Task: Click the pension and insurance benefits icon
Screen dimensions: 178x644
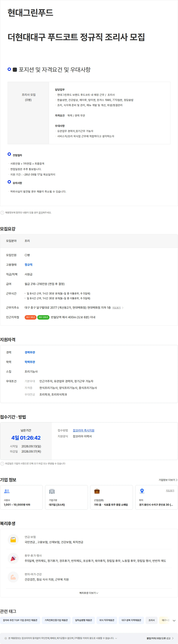Action: click(x=13, y=540)
